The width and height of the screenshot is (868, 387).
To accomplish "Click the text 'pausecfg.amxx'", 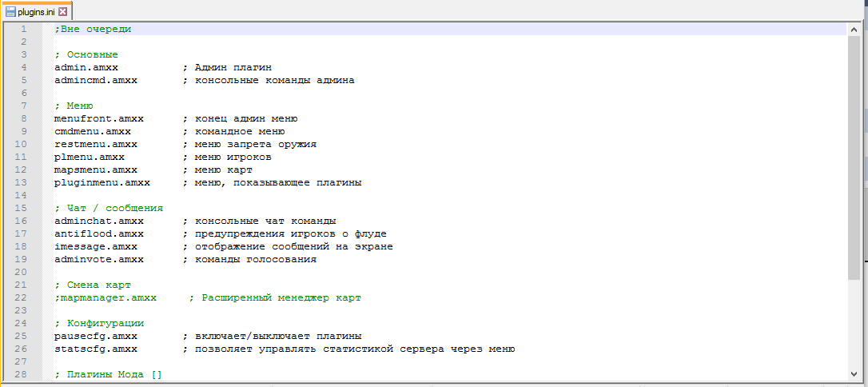I will [96, 336].
